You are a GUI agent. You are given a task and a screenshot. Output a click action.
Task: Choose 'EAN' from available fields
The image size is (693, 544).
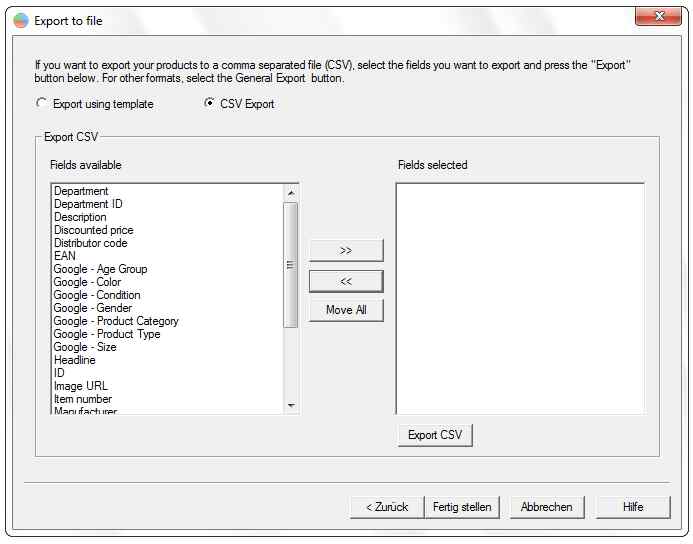tap(65, 256)
